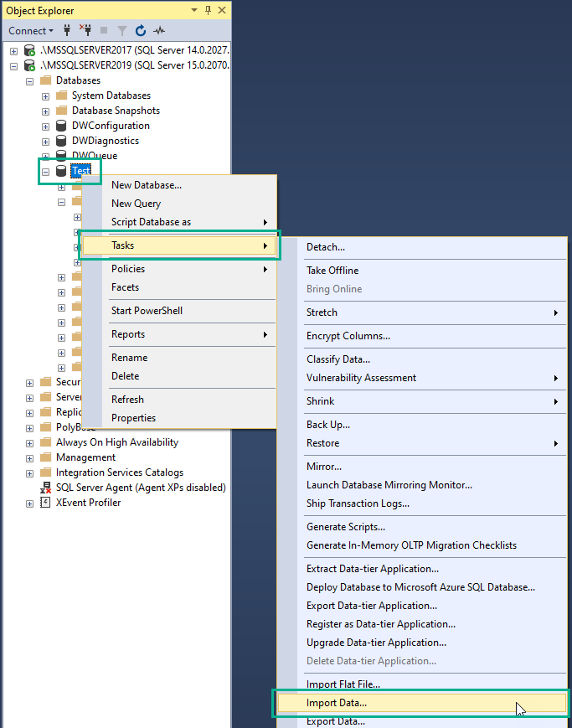Select Classify Data... task
Screen dimensions: 572x728
pos(421,359)
